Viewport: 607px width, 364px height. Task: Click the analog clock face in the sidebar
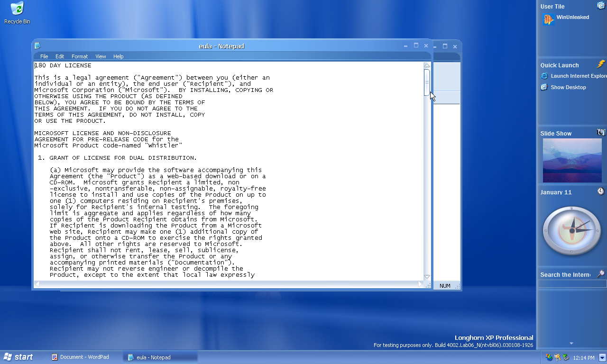click(x=572, y=231)
